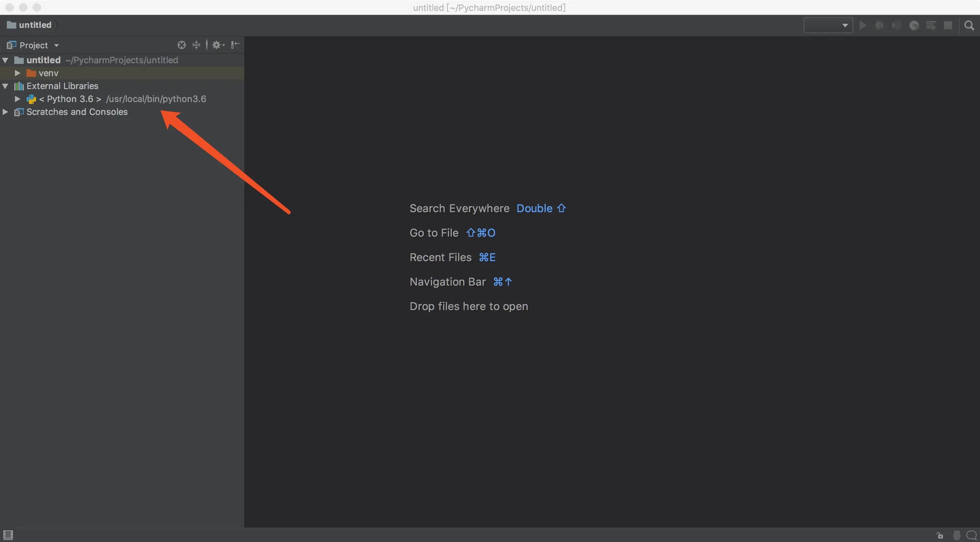Expand the venv folder
The width and height of the screenshot is (980, 542).
[17, 73]
